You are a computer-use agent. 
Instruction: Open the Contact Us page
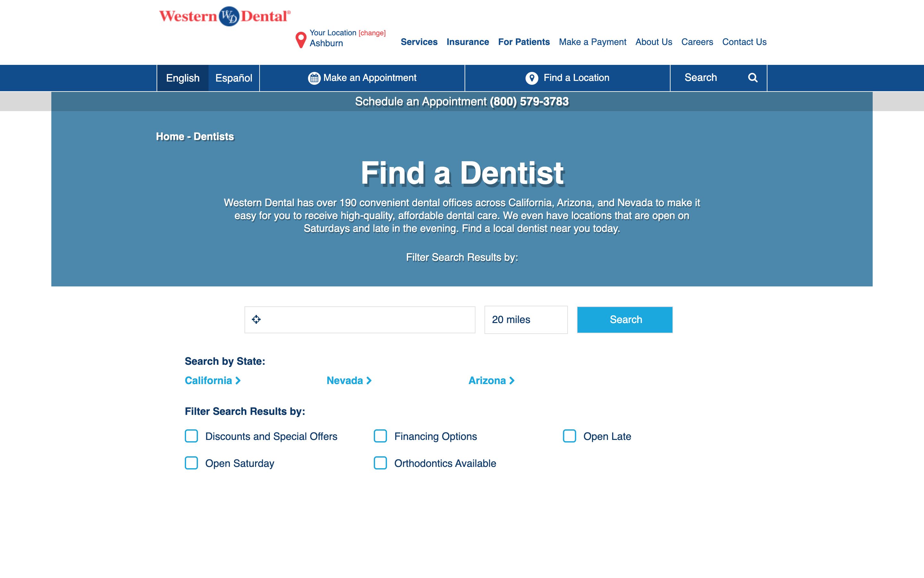point(744,42)
